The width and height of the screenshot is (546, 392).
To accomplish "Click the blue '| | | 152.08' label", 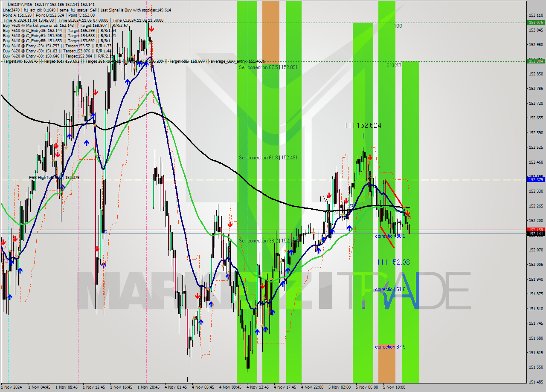I will click(393, 262).
